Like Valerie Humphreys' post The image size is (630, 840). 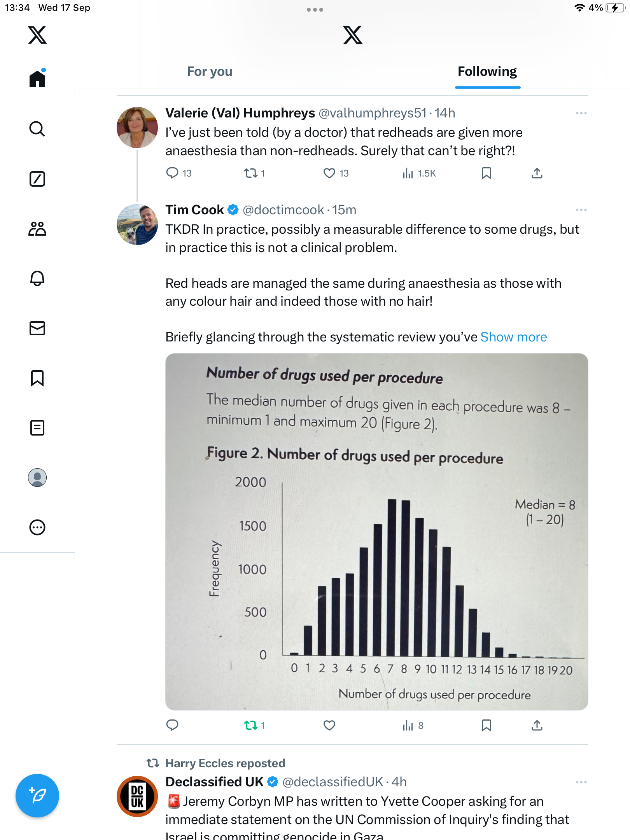[329, 173]
